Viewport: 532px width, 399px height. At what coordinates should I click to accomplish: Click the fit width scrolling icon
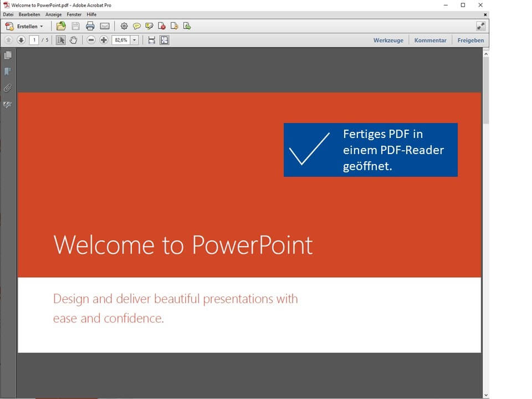152,40
